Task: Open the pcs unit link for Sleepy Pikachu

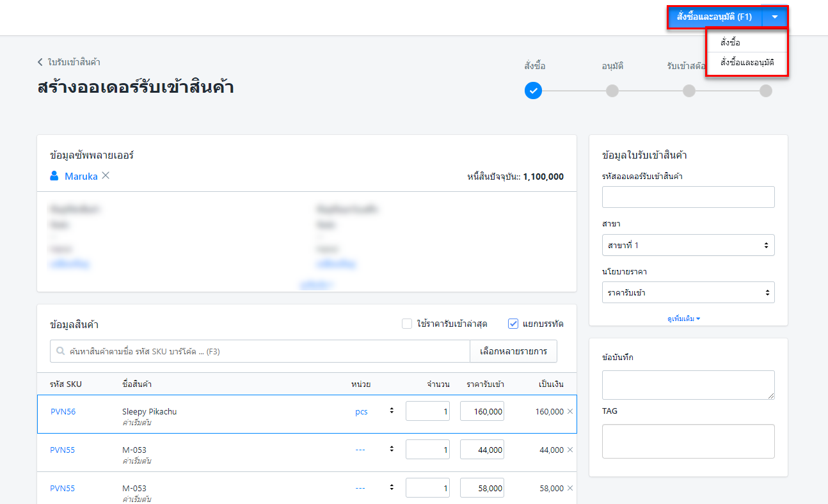Action: [362, 411]
